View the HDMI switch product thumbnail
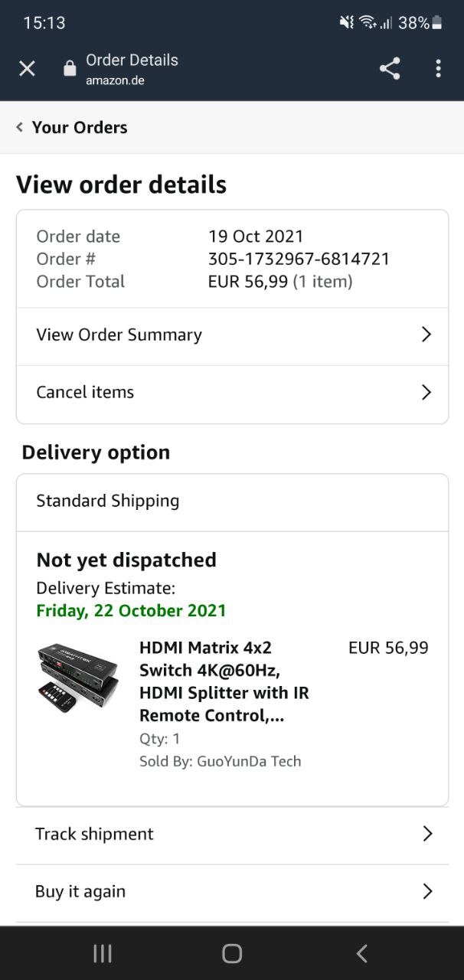The image size is (464, 980). 78,678
